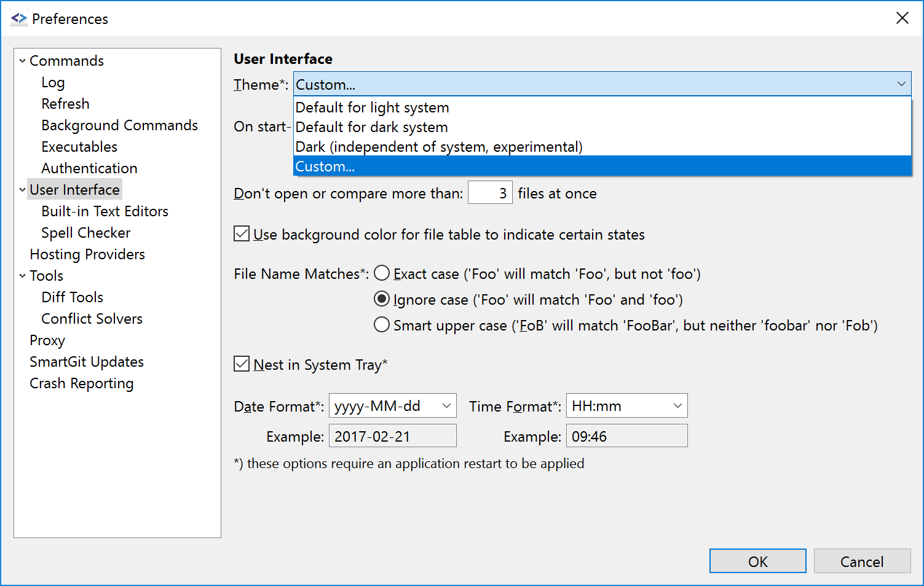Image resolution: width=924 pixels, height=586 pixels.
Task: Go to Crash Reporting preferences
Action: point(82,383)
